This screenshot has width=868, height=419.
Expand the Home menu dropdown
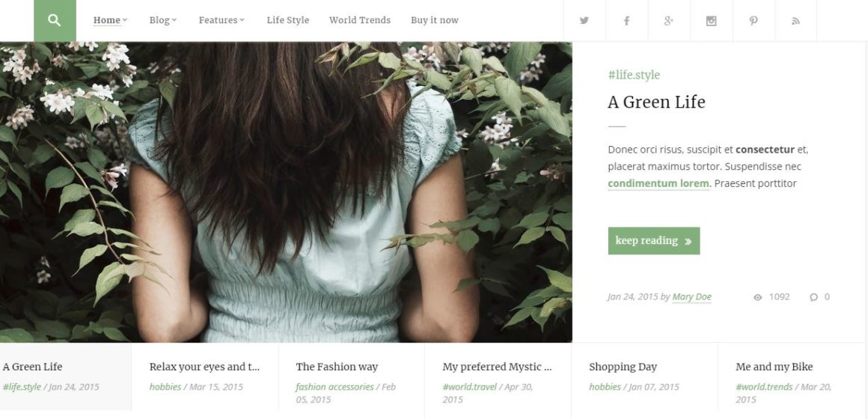(110, 20)
